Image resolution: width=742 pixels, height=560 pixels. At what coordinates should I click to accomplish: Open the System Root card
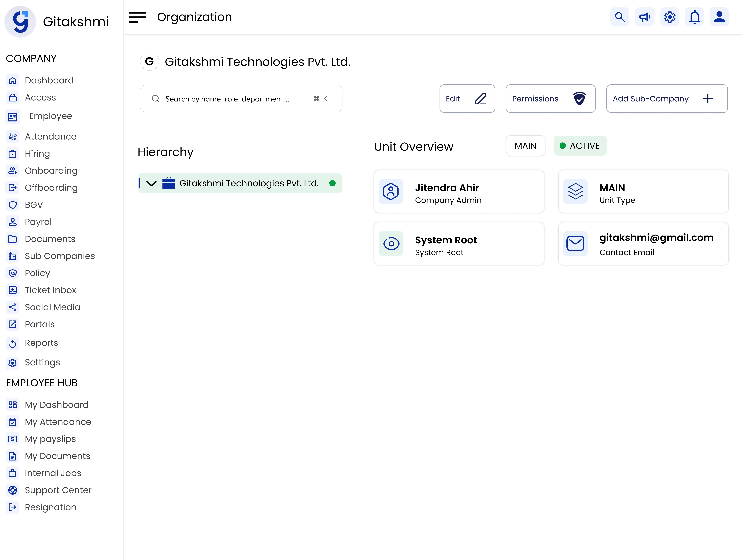(459, 244)
